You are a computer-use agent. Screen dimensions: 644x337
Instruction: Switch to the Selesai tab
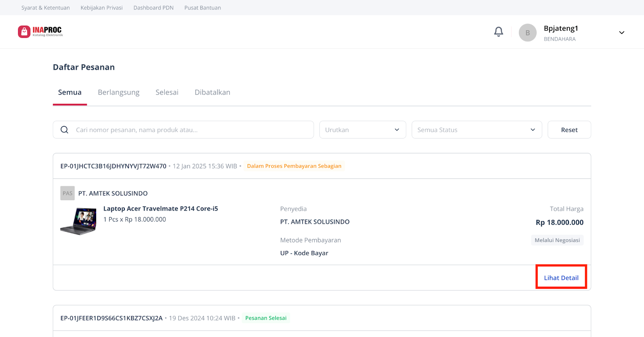click(x=167, y=92)
